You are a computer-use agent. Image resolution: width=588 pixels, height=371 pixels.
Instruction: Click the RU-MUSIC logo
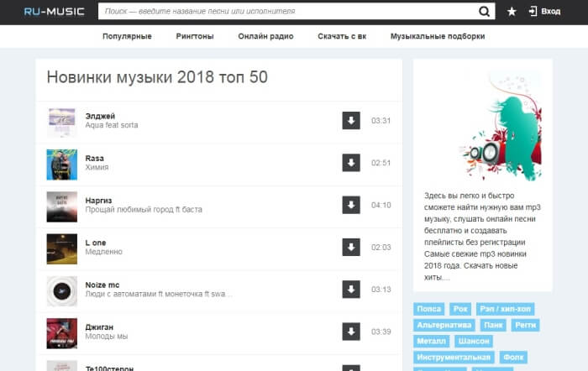pyautogui.click(x=55, y=12)
